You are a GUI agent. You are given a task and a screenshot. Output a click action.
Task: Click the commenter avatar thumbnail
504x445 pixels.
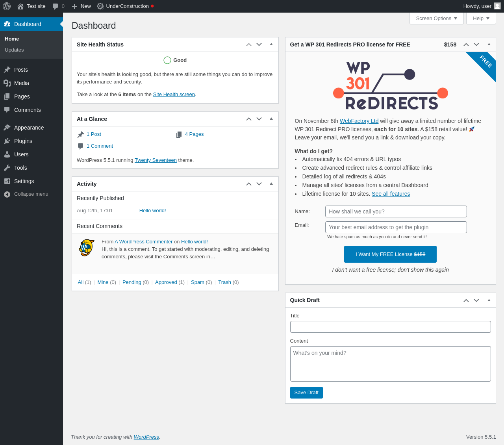tap(87, 248)
